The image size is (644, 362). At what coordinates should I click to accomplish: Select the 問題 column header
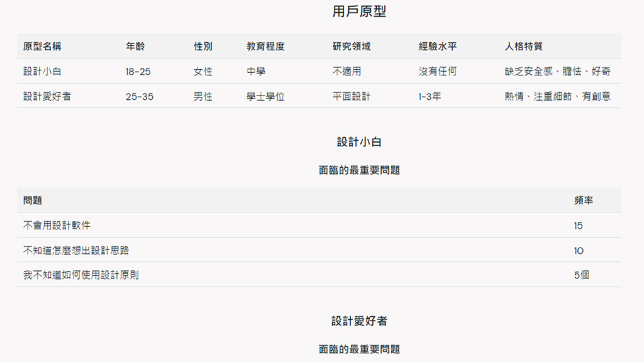33,200
